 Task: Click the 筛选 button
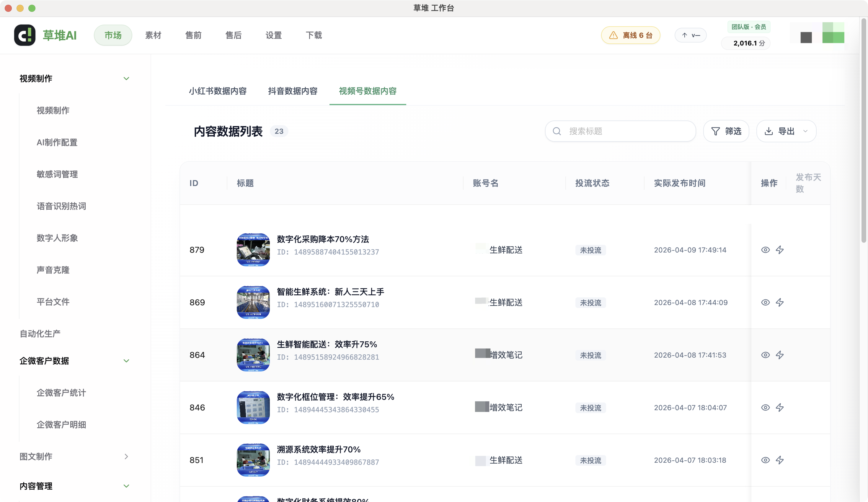click(726, 131)
